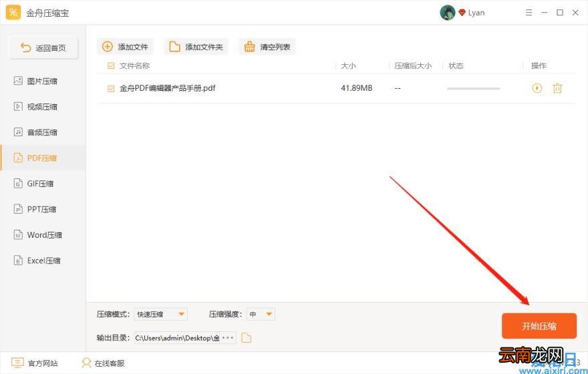588x374 pixels.
Task: Select 视频压缩 in the sidebar
Action: (43, 107)
